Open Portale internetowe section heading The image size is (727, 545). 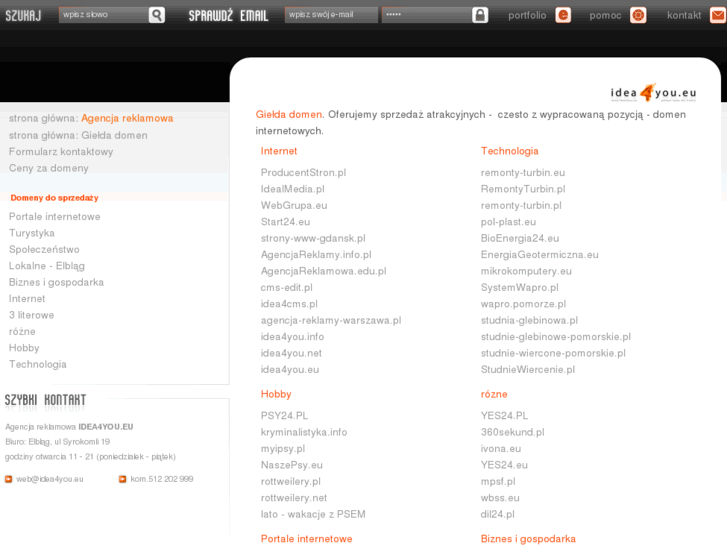click(306, 539)
